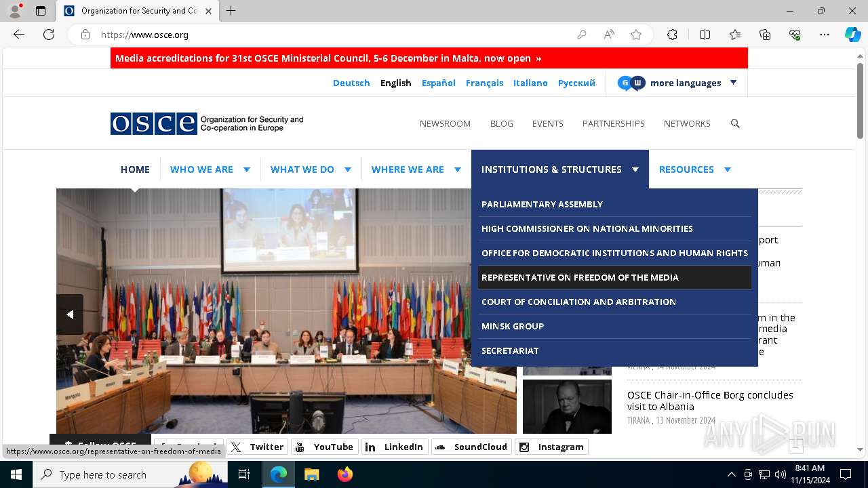Click the Windows taskbar search box
This screenshot has width=868, height=488.
[130, 474]
